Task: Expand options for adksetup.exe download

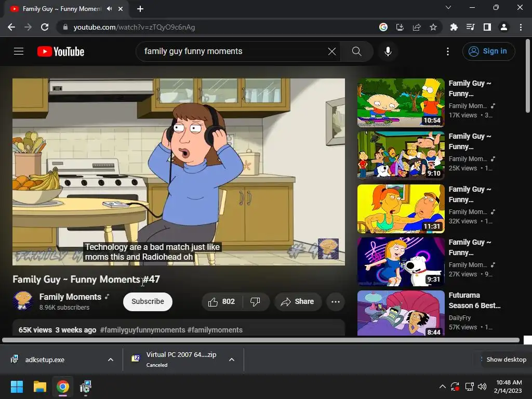Action: pos(111,360)
